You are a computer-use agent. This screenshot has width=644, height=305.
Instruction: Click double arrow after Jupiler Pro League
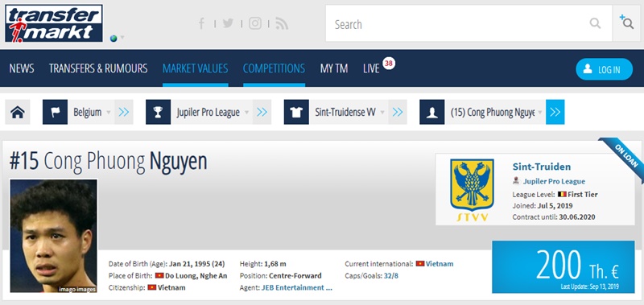pyautogui.click(x=262, y=112)
